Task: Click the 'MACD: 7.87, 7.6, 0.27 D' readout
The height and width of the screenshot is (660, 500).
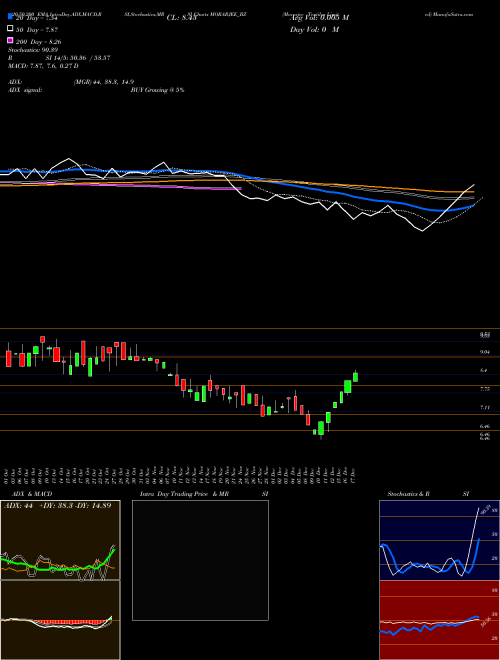Action: coord(43,66)
